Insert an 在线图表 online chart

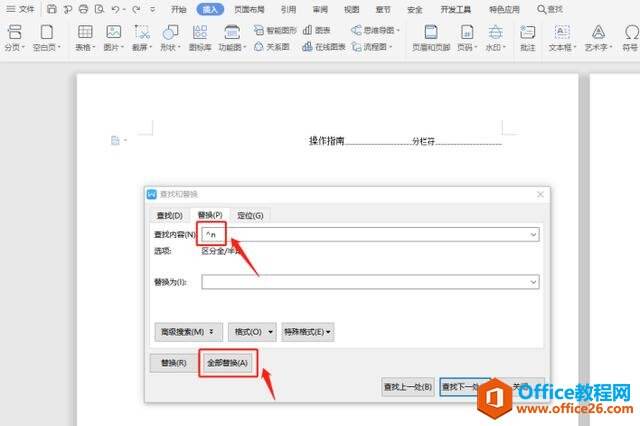click(324, 47)
